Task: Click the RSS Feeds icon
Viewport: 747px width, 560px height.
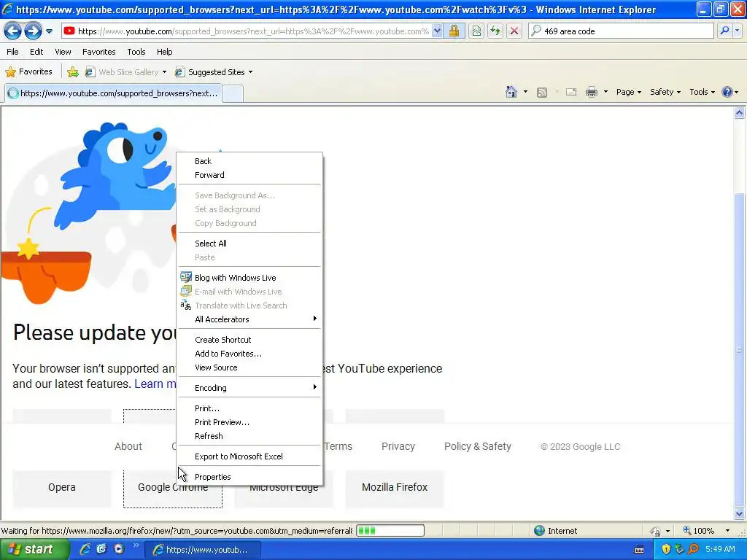Action: [542, 93]
